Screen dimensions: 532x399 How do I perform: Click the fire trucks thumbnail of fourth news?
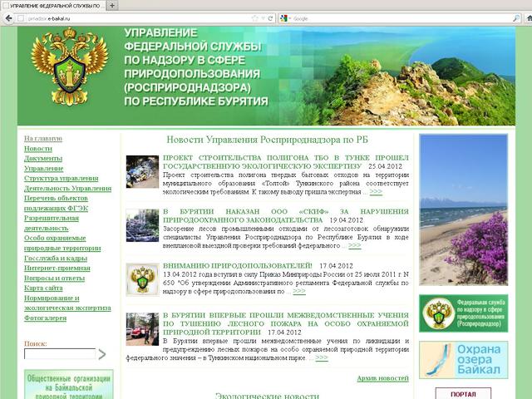(142, 329)
